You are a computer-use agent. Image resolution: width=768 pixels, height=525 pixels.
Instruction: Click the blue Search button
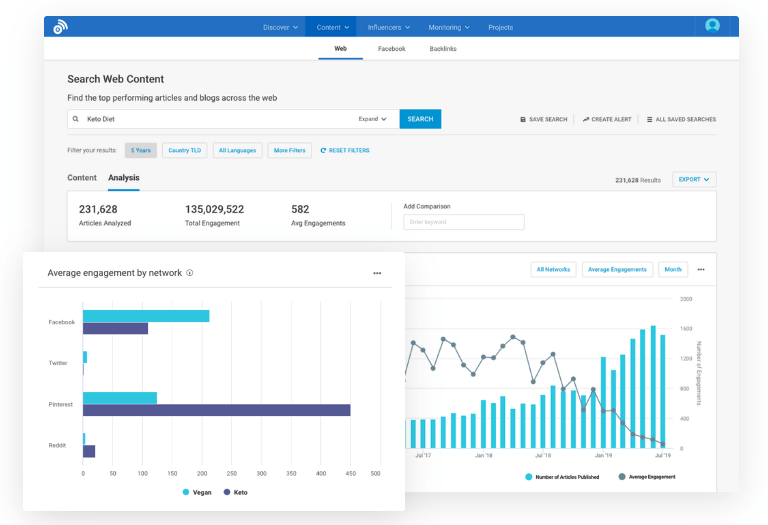pos(420,119)
